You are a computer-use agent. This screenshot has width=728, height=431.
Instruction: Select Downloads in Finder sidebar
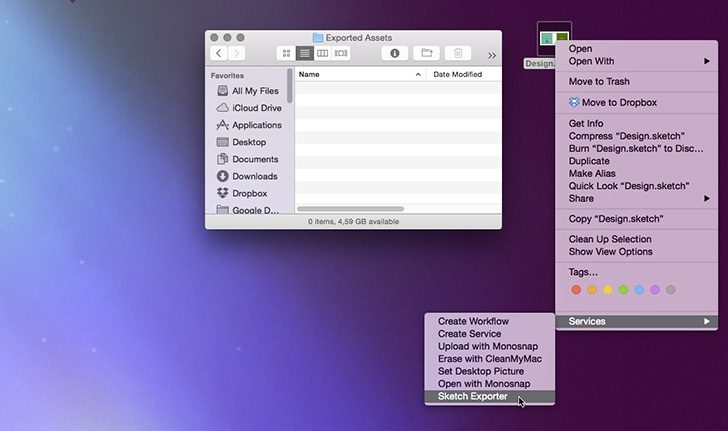[x=255, y=176]
